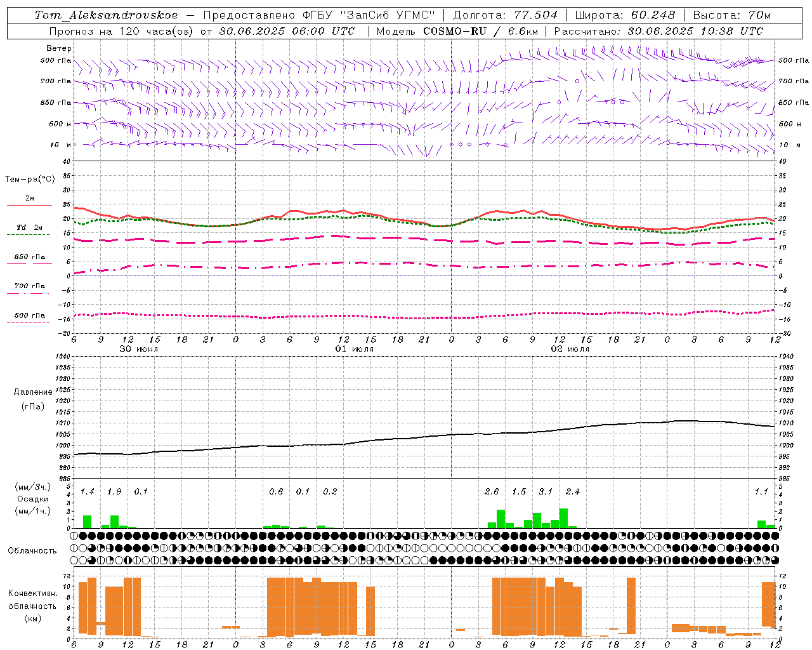The height and width of the screenshot is (650, 812).
Task: Click the Давление panel label
Action: (33, 392)
